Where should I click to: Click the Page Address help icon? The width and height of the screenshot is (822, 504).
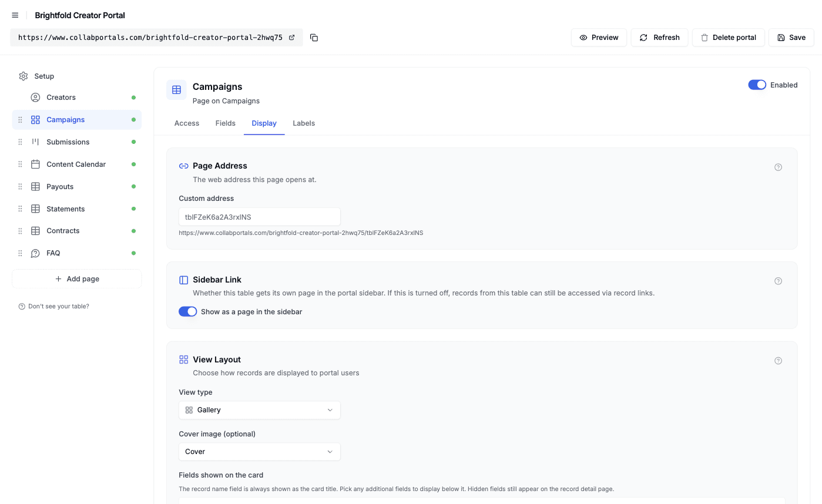[x=778, y=167]
